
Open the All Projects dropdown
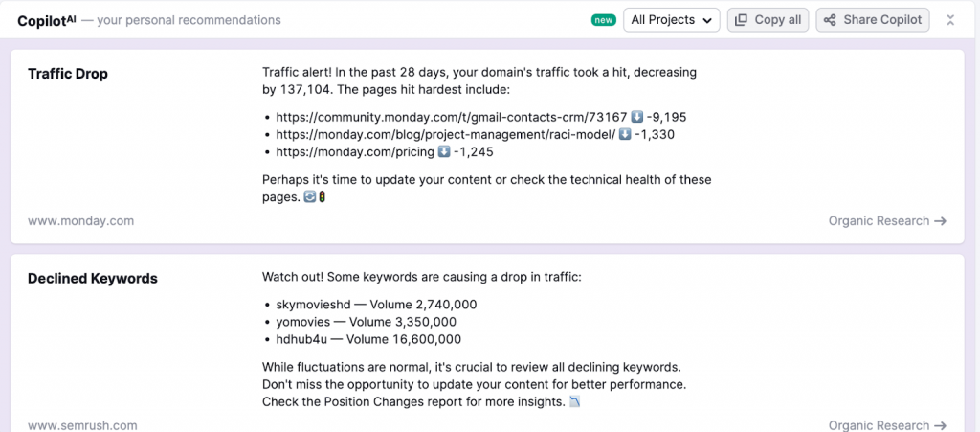tap(671, 20)
